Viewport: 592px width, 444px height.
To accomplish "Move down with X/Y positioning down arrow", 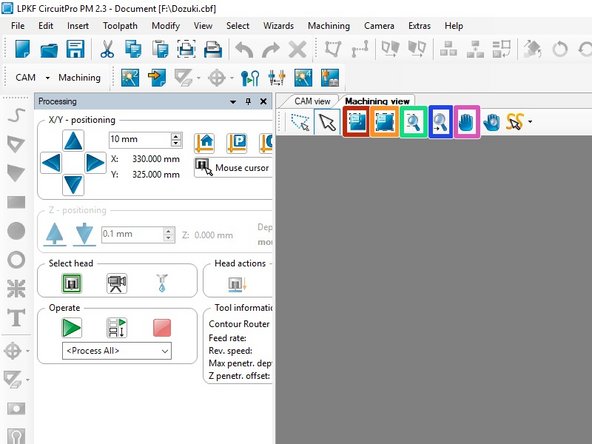I will [x=73, y=185].
